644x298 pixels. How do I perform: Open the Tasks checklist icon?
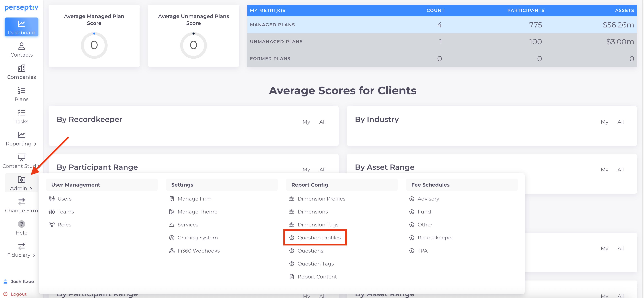click(22, 113)
